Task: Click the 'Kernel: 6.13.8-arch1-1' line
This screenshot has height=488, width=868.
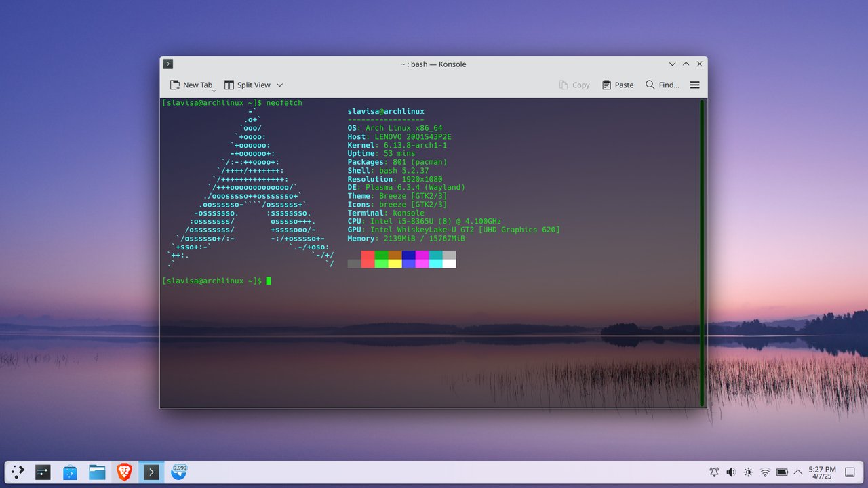Action: pyautogui.click(x=397, y=145)
